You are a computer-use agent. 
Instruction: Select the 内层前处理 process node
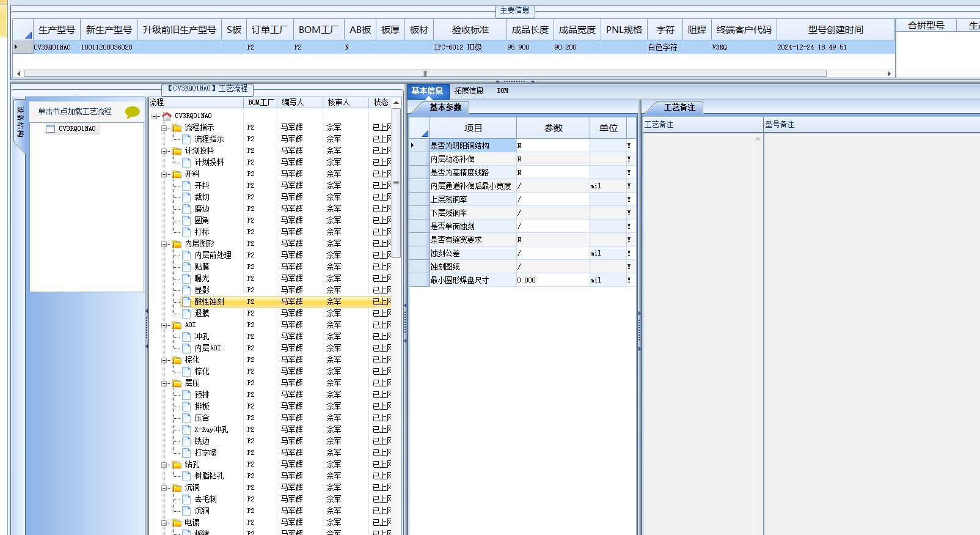click(213, 255)
